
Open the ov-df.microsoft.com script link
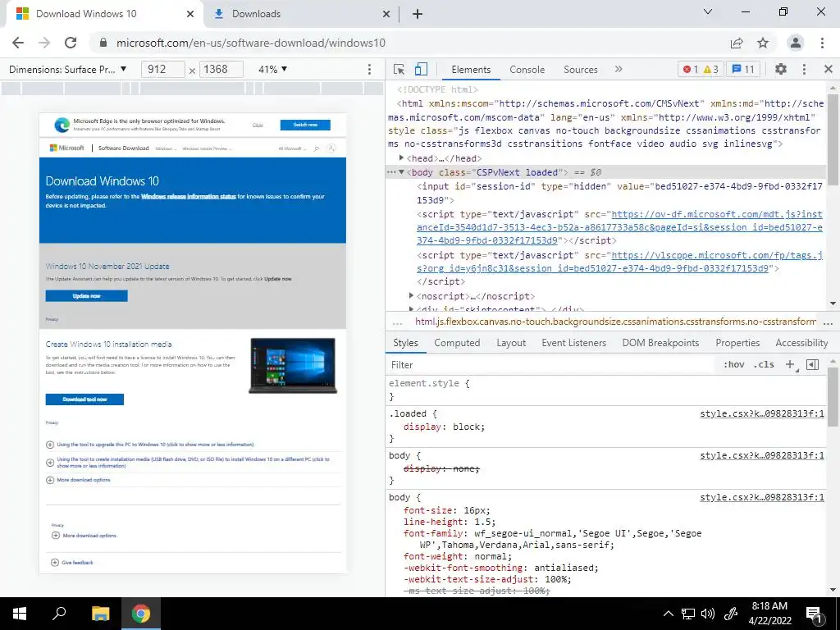click(619, 227)
